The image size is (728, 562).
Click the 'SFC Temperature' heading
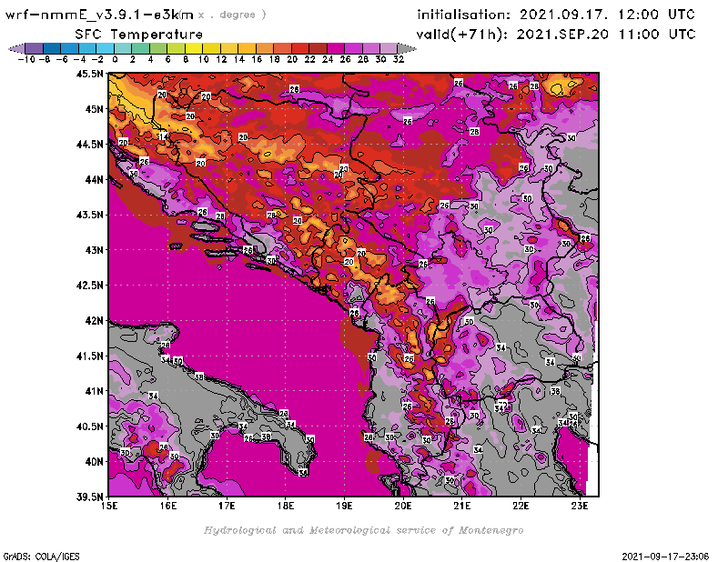tap(139, 35)
